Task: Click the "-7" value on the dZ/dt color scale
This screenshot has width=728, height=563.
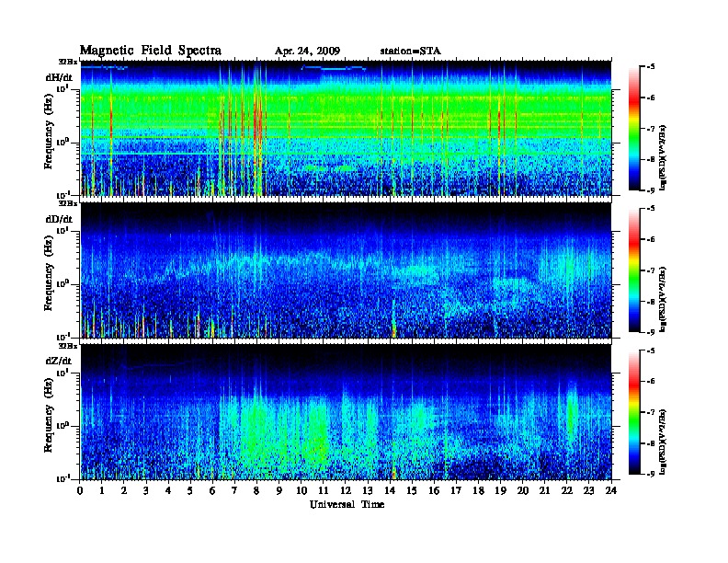Action: click(x=651, y=412)
